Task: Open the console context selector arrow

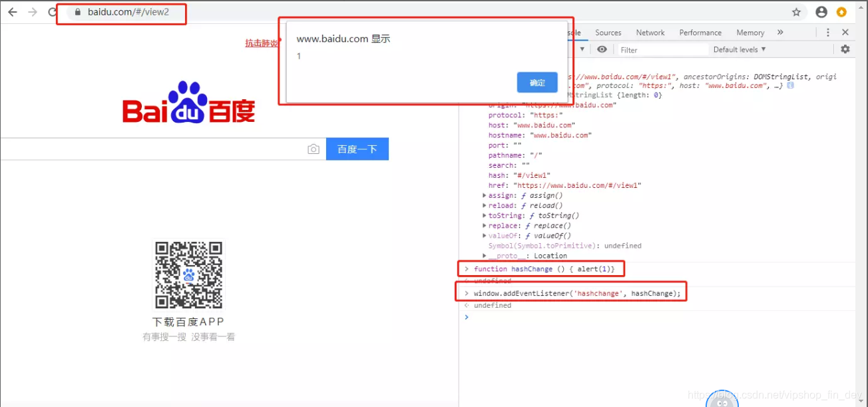Action: point(582,49)
